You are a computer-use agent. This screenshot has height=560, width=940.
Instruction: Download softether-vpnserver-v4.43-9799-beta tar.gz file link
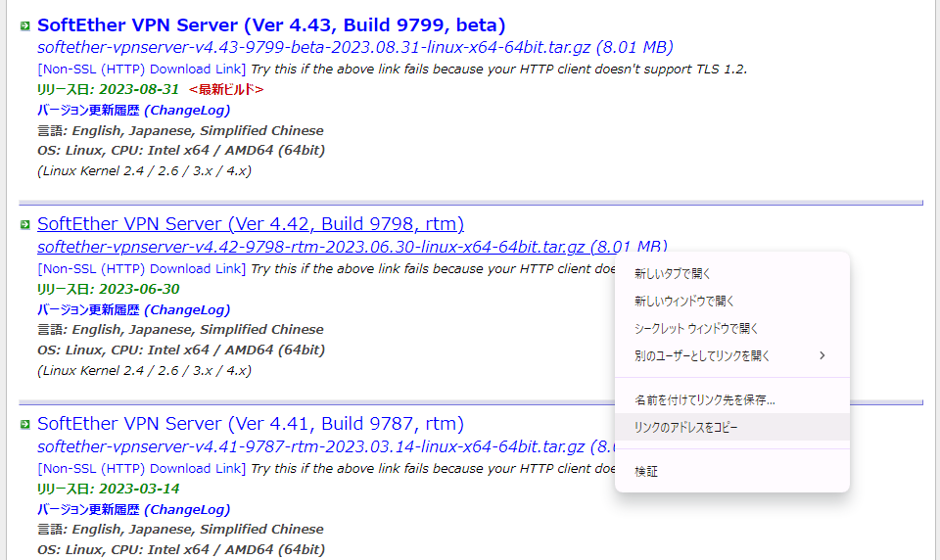(354, 47)
